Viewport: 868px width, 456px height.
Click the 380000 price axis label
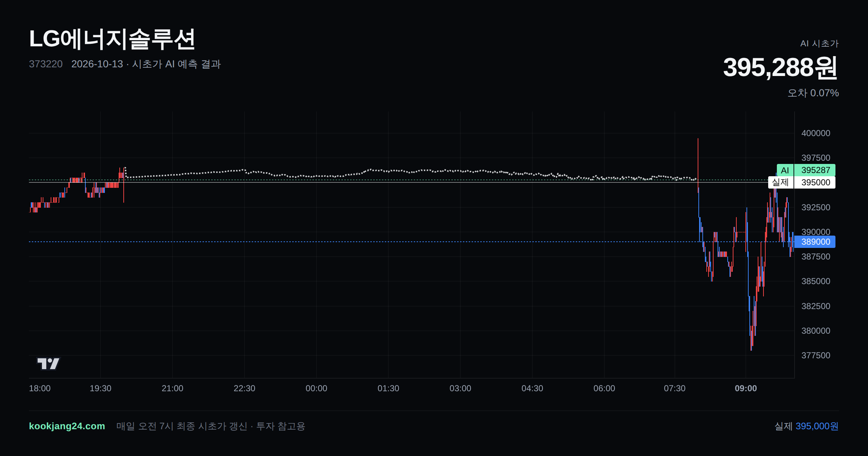816,331
